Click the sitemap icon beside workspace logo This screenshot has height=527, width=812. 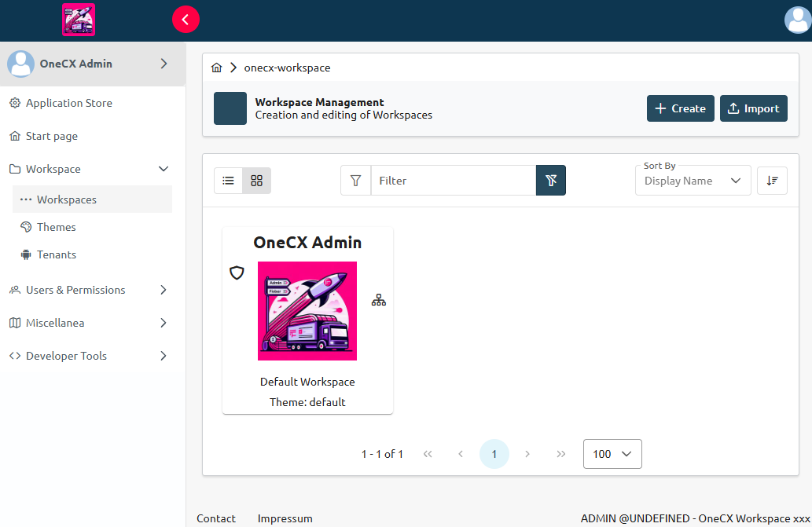378,299
